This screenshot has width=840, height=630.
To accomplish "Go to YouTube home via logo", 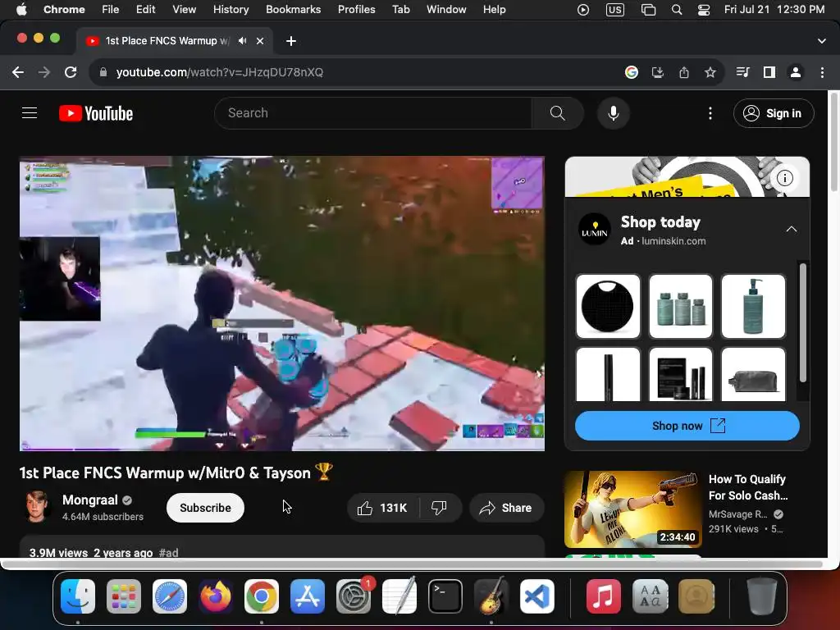I will pos(96,113).
